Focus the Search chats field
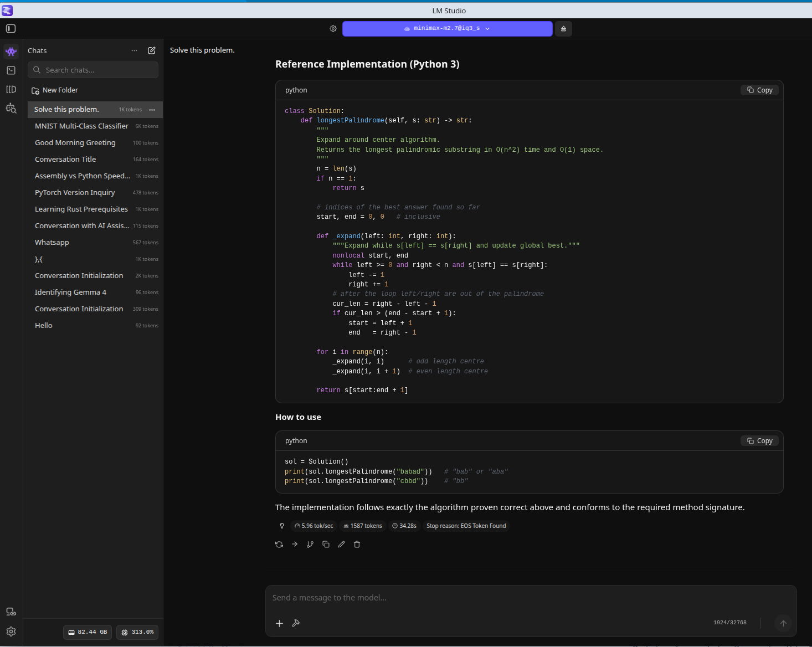The height and width of the screenshot is (647, 812). click(93, 70)
